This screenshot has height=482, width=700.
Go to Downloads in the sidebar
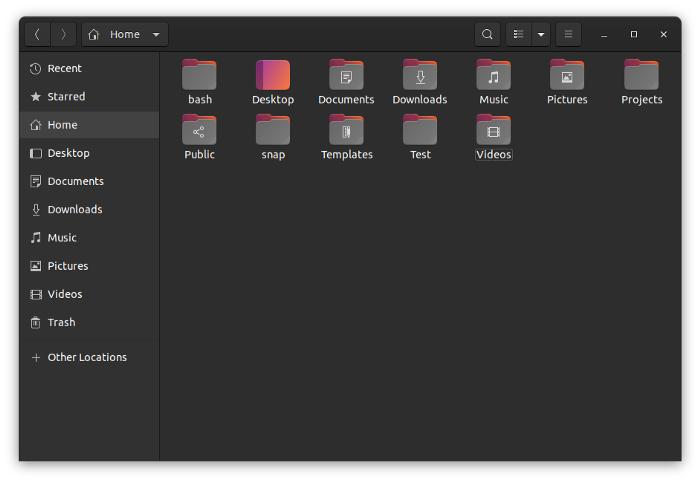pyautogui.click(x=89, y=209)
